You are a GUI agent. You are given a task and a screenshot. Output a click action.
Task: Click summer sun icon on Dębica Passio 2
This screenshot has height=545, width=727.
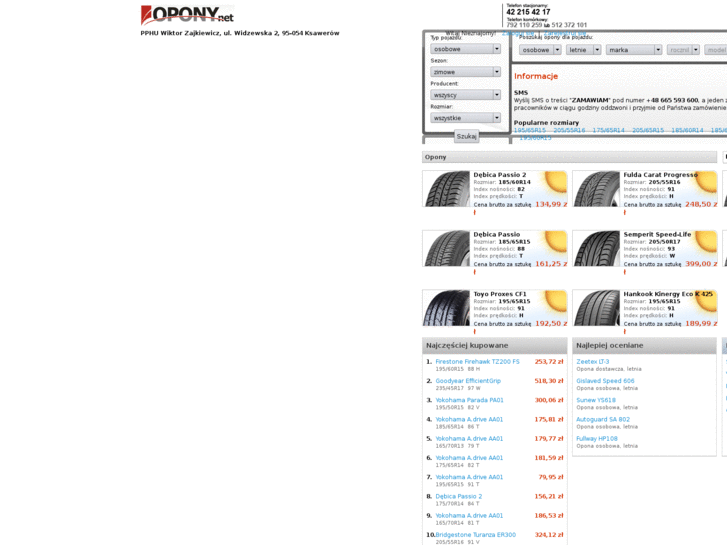555,182
